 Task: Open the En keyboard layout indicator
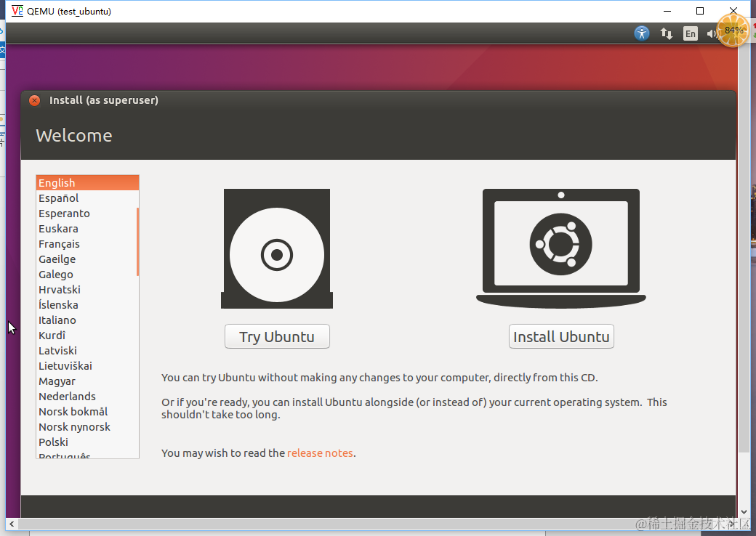(x=691, y=33)
